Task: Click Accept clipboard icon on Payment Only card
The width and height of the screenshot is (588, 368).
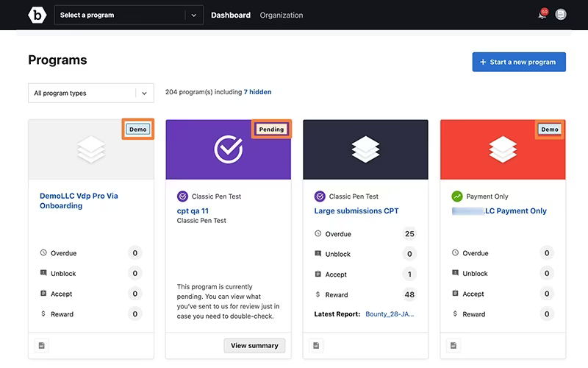Action: click(x=455, y=293)
